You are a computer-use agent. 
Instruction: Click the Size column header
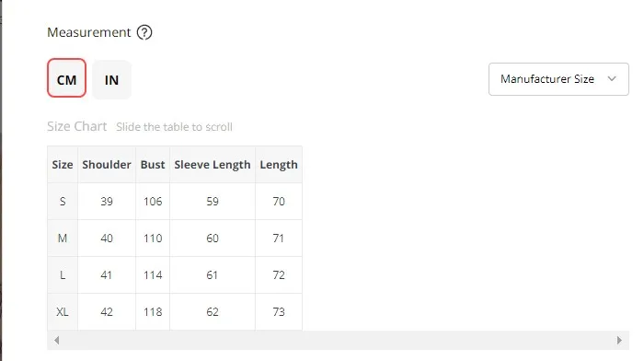[x=63, y=165]
